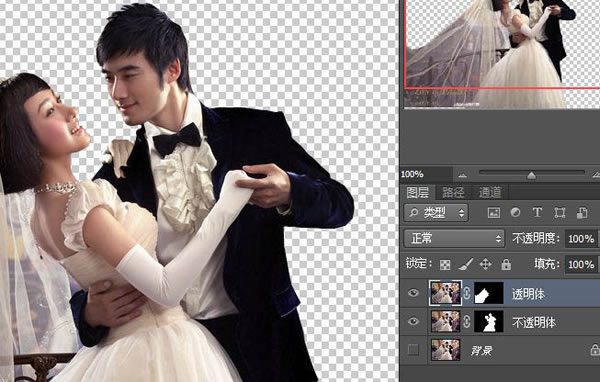This screenshot has width=600, height=382.
Task: Click the navigator zoom slider handle
Action: click(x=532, y=175)
